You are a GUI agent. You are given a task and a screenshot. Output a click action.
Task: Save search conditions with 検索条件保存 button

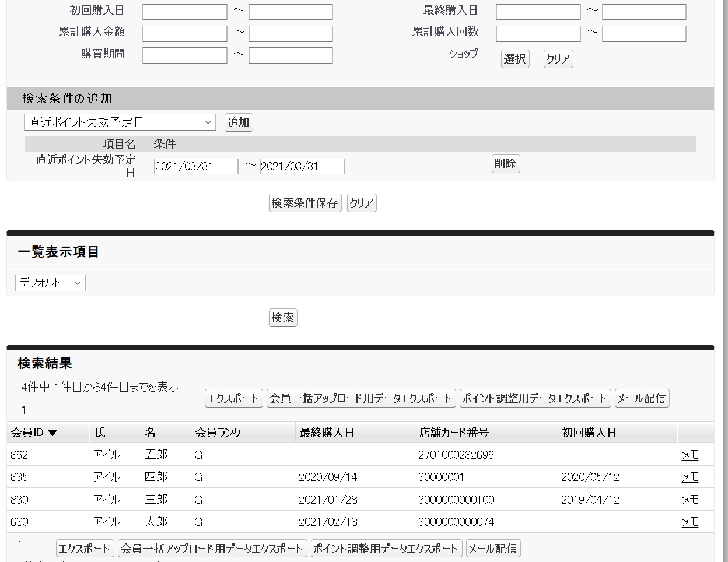[x=304, y=203]
